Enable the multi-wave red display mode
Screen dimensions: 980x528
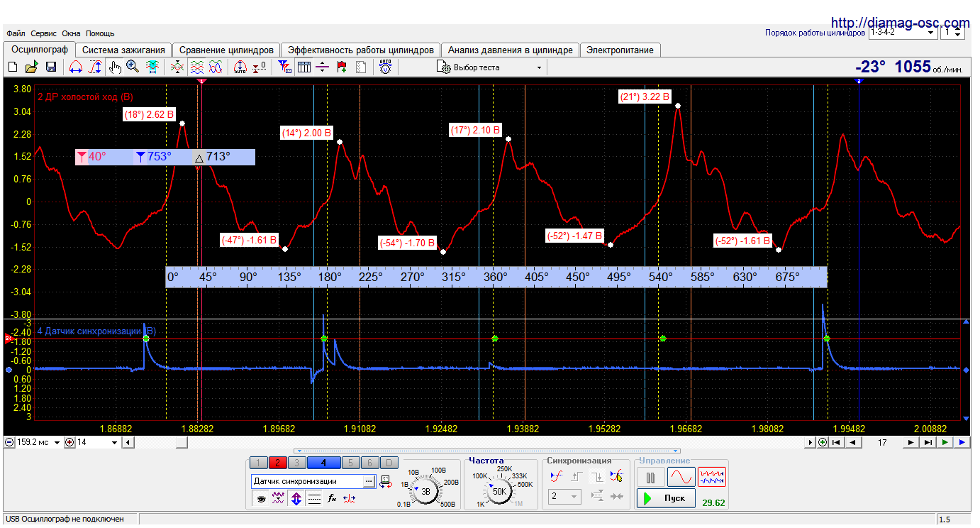pyautogui.click(x=712, y=477)
